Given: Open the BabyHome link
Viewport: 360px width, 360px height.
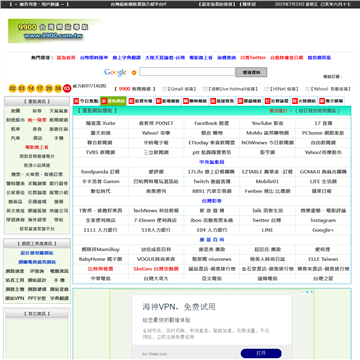Looking at the screenshot, I should click(x=101, y=259).
